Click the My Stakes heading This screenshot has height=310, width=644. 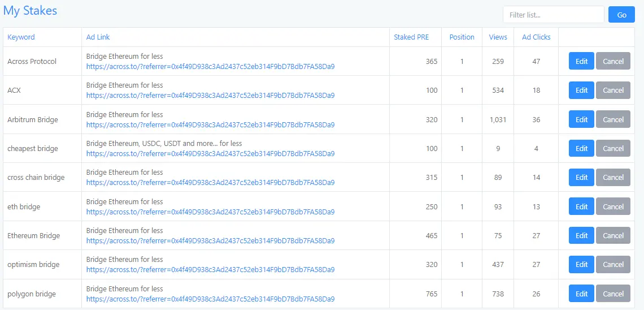(30, 10)
